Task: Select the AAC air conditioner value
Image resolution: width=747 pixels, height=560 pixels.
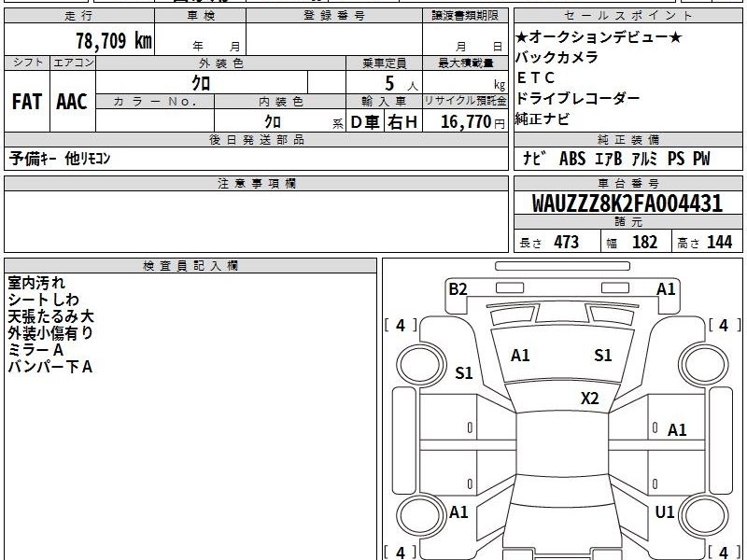Action: (x=73, y=102)
